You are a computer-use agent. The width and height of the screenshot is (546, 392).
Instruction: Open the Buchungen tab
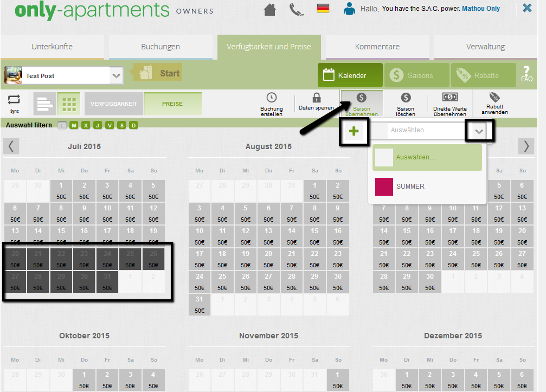160,47
